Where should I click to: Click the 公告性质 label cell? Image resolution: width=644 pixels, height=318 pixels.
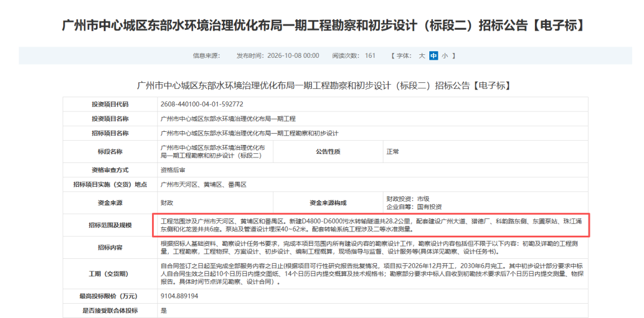pyautogui.click(x=328, y=152)
